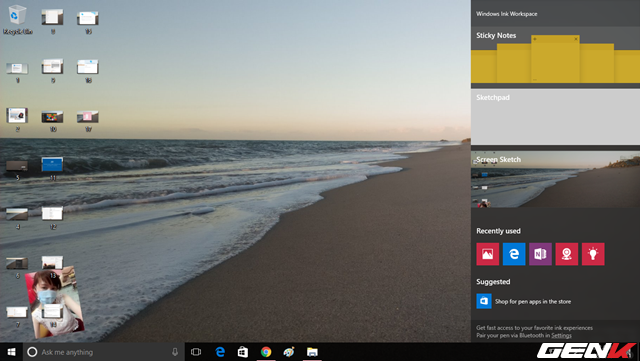Select desktop file named 2
The image size is (640, 361).
pyautogui.click(x=17, y=120)
